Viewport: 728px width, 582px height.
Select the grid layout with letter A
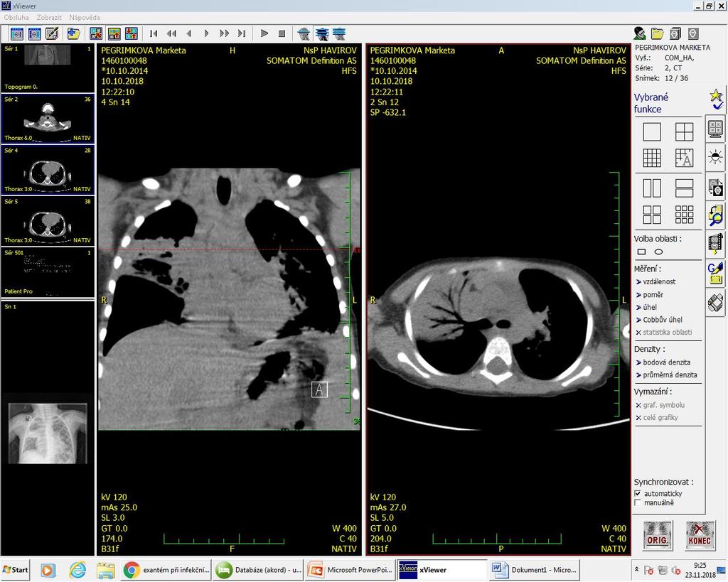tap(685, 158)
